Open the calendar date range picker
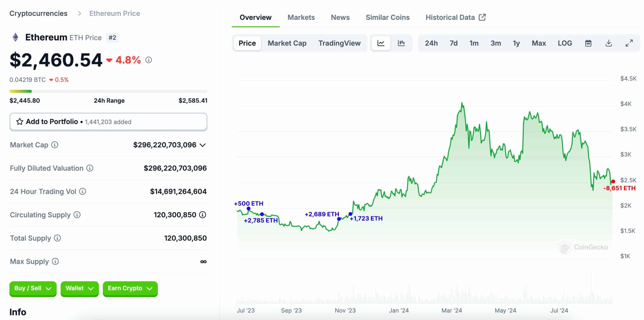This screenshot has height=320, width=644. [x=588, y=43]
